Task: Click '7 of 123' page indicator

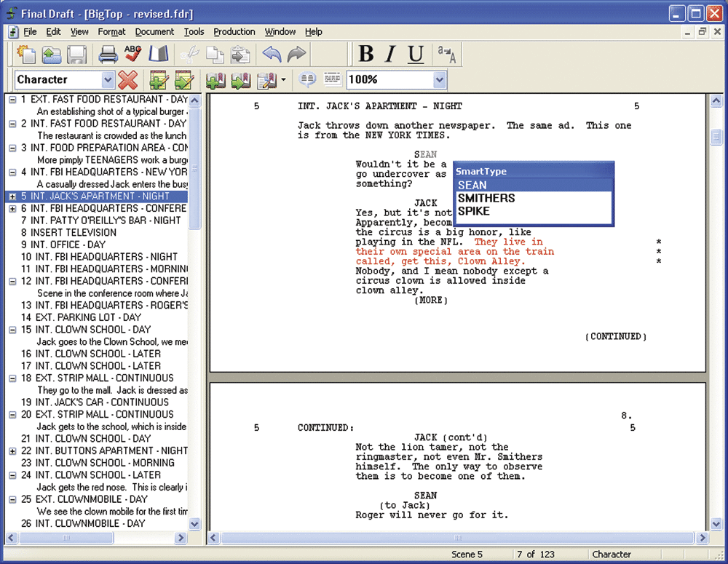Action: 535,555
